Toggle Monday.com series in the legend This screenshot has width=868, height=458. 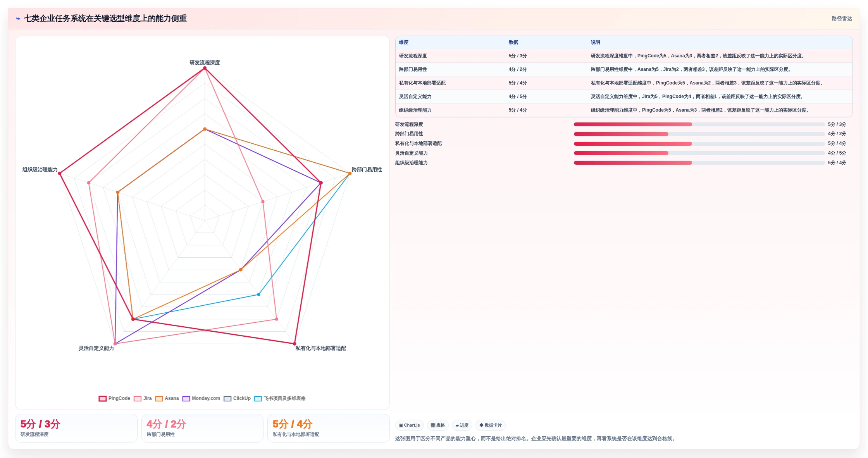coord(201,398)
